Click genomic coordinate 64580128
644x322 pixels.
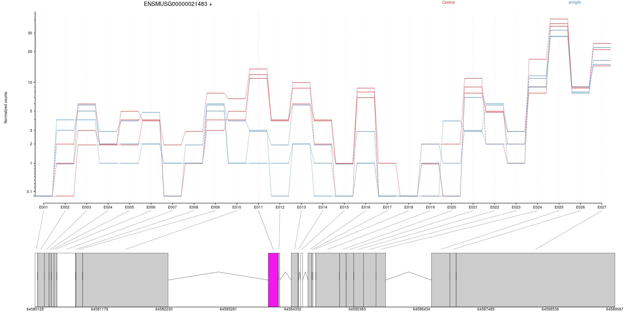pos(35,309)
